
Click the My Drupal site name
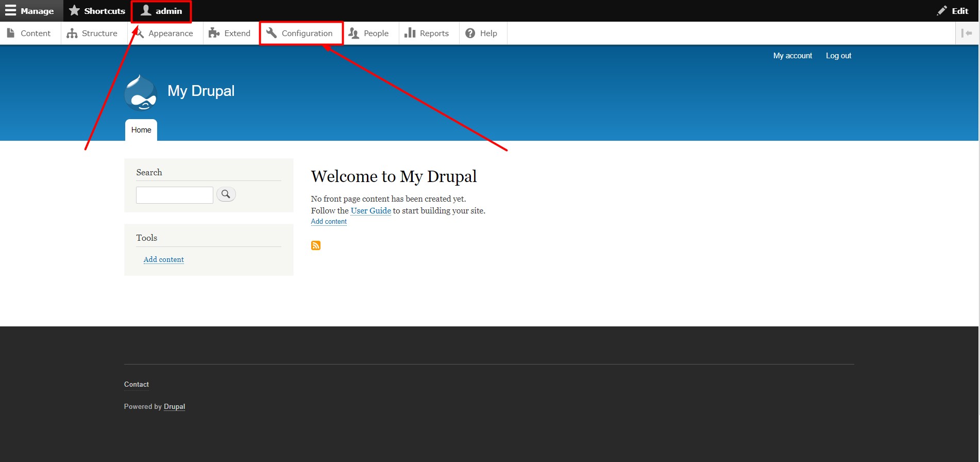click(201, 91)
